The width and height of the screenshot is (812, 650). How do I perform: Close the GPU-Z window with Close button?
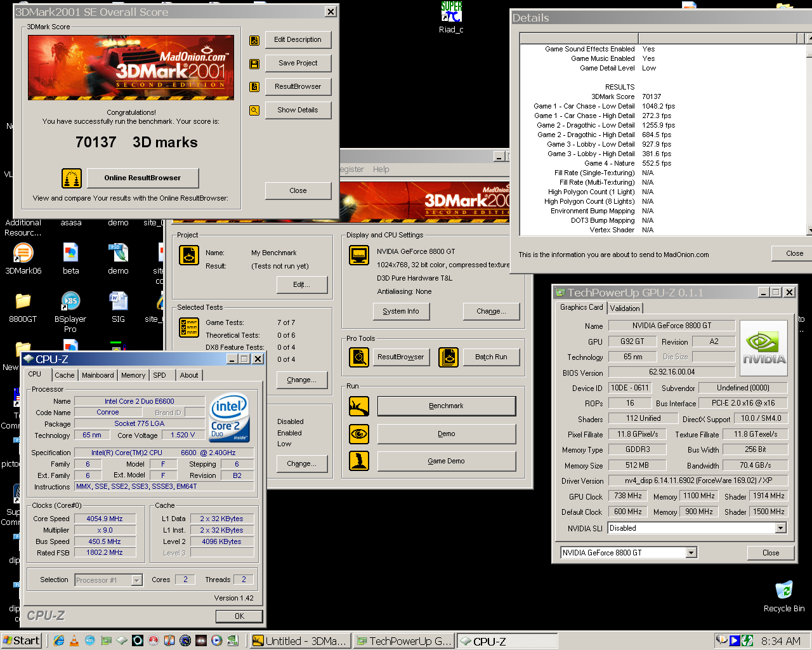771,553
